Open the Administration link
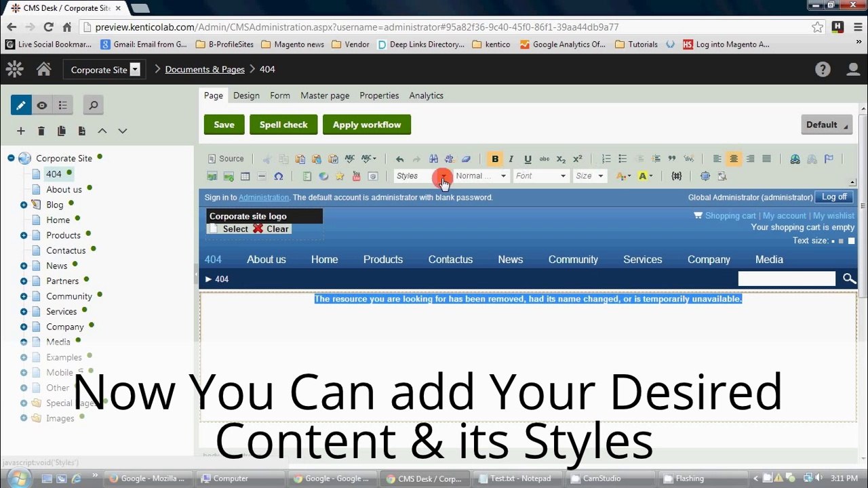 [264, 197]
